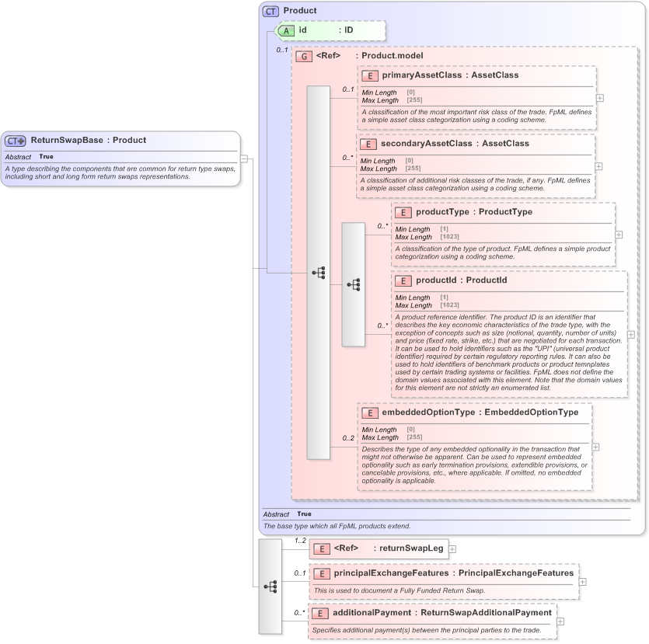The width and height of the screenshot is (649, 644).
Task: Click the primaryAssetClass : AssetClass label
Action: click(450, 75)
